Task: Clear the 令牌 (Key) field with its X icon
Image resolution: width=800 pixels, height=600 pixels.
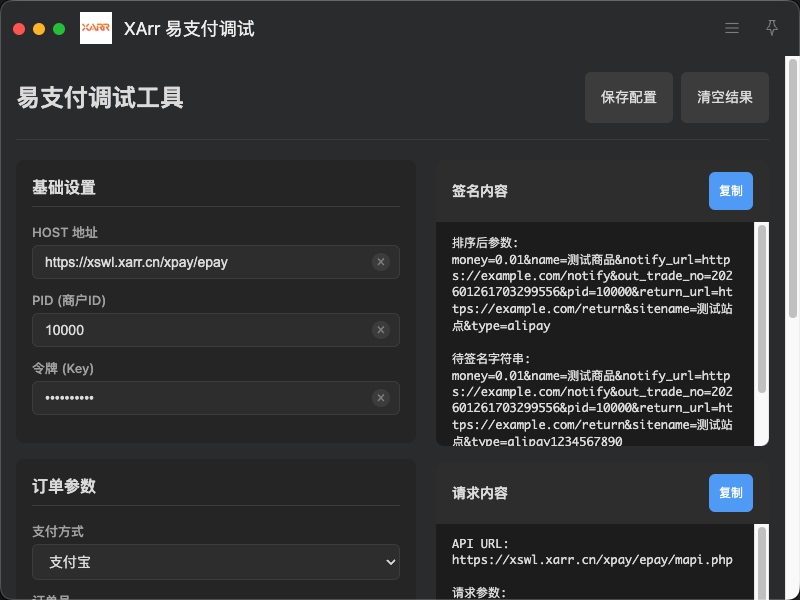Action: click(380, 398)
